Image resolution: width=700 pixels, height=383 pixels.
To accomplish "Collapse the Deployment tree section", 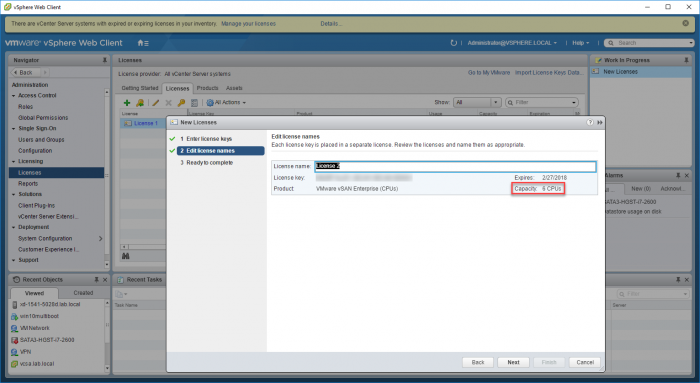I will [13, 228].
